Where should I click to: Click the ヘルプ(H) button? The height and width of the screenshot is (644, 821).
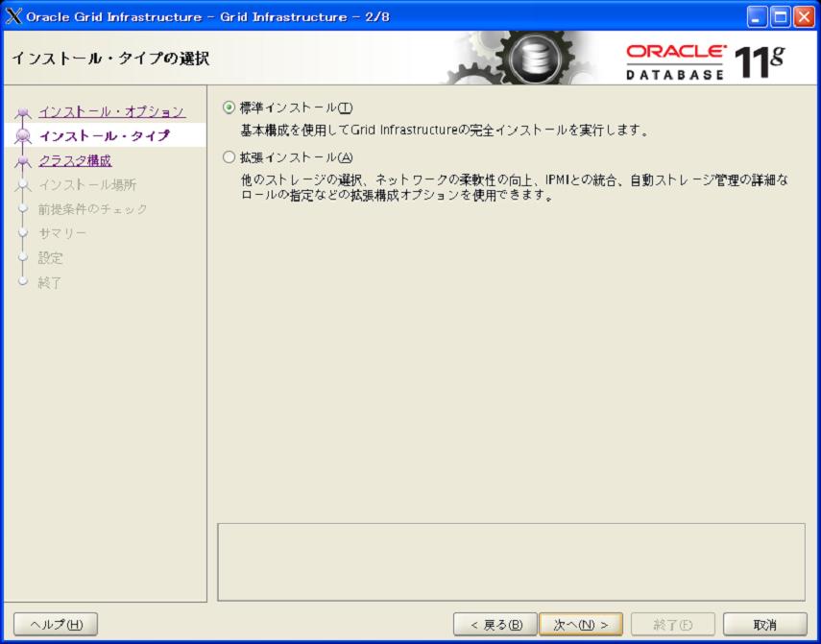click(x=56, y=624)
